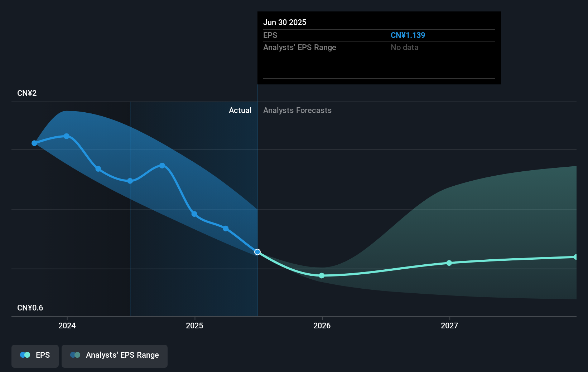588x372 pixels.
Task: Toggle the Analysts' EPS Range legend button
Action: [x=115, y=356]
